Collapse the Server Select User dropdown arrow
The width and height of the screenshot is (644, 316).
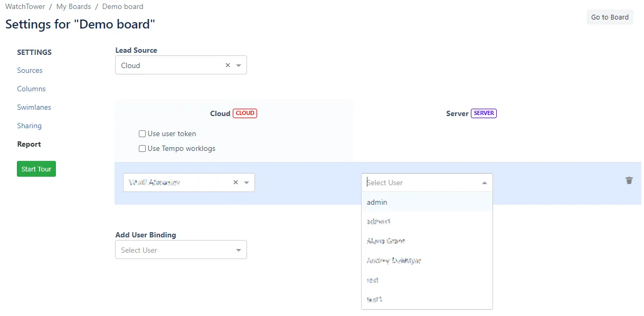coord(485,183)
